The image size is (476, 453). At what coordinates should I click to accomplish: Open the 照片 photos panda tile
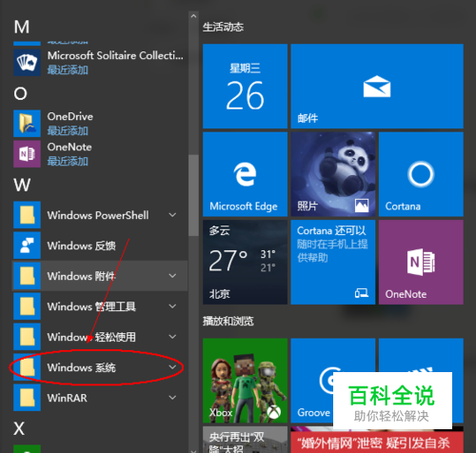[x=333, y=174]
